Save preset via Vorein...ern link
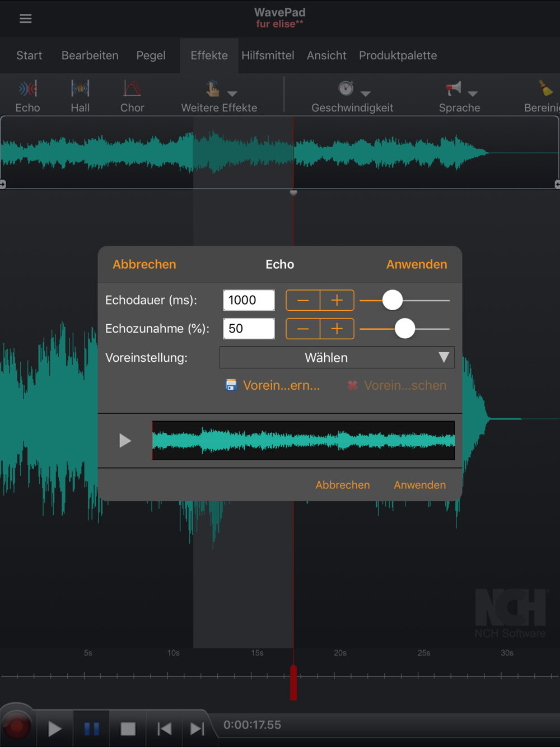Image resolution: width=560 pixels, height=747 pixels. click(273, 385)
